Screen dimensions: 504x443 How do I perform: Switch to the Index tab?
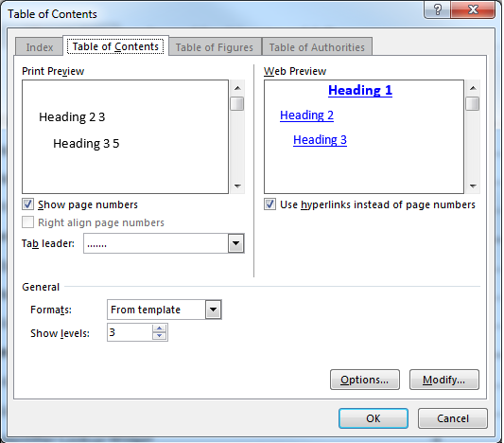point(39,47)
